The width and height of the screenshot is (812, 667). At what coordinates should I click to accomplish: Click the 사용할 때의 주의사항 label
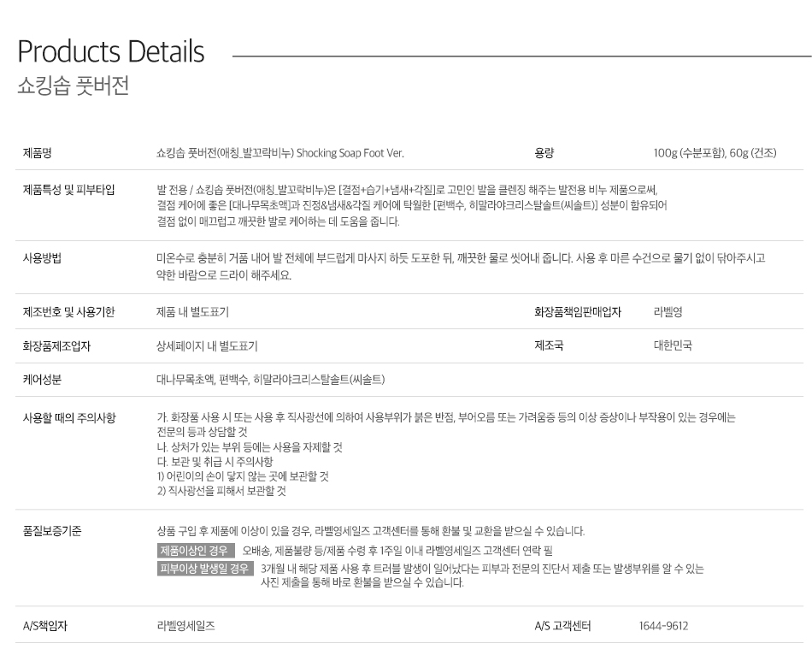click(69, 417)
